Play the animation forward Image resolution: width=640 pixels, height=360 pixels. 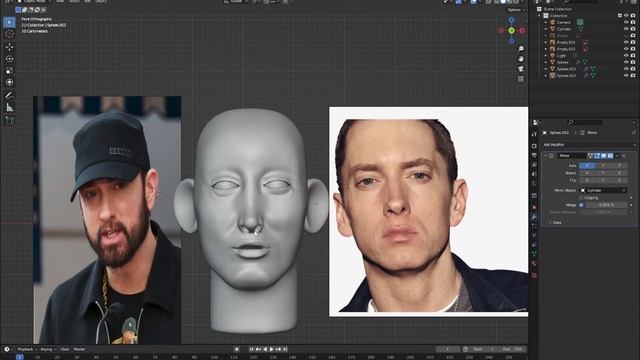coord(272,349)
